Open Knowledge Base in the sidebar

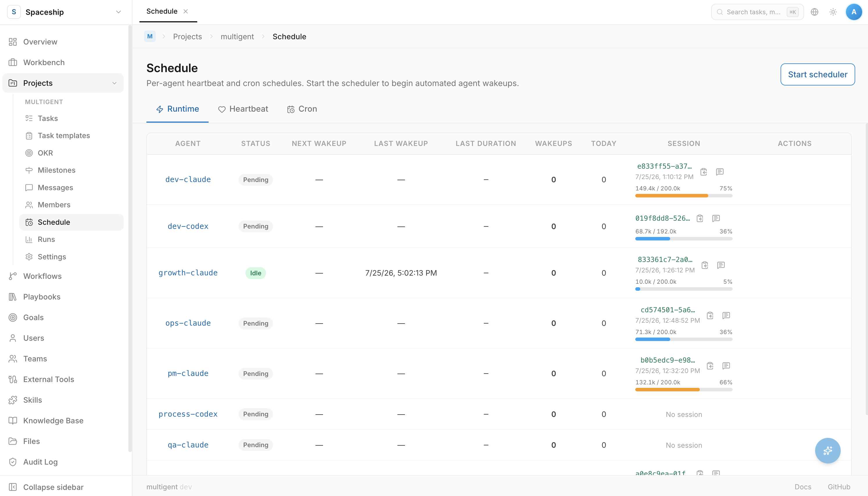point(63,421)
